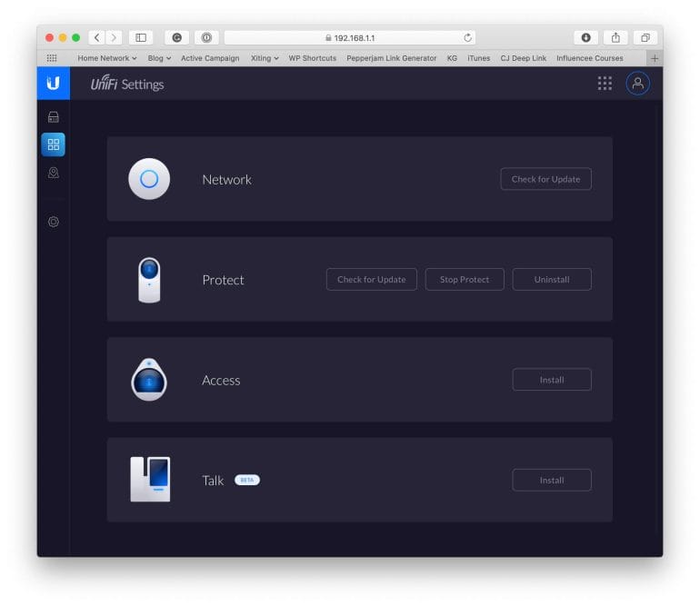Click the Talk application label
The image size is (700, 606).
[213, 481]
